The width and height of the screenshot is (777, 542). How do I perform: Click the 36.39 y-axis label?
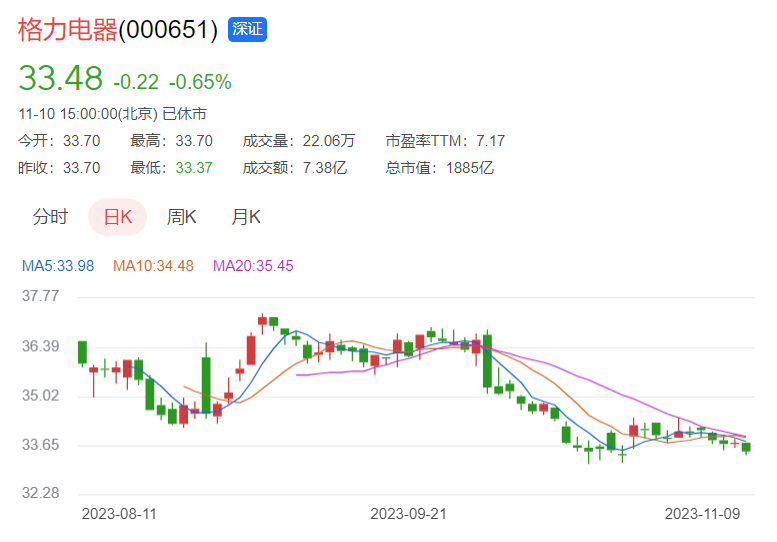click(x=40, y=346)
